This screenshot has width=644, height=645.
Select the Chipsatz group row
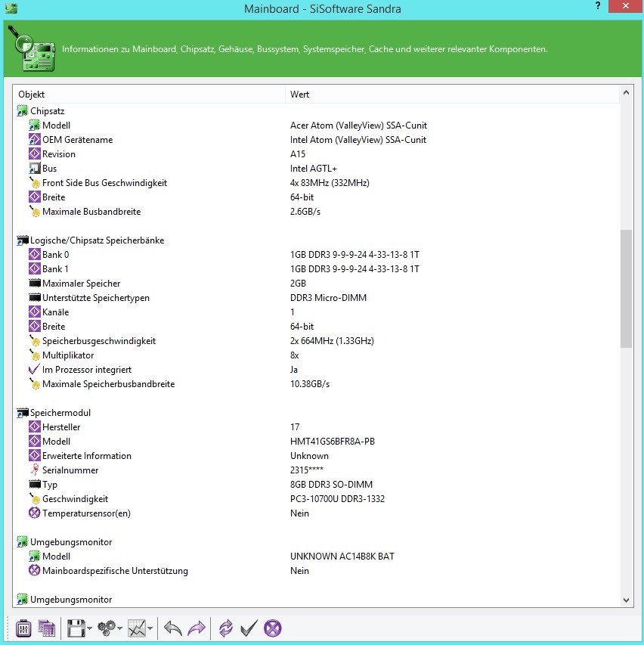(316, 111)
